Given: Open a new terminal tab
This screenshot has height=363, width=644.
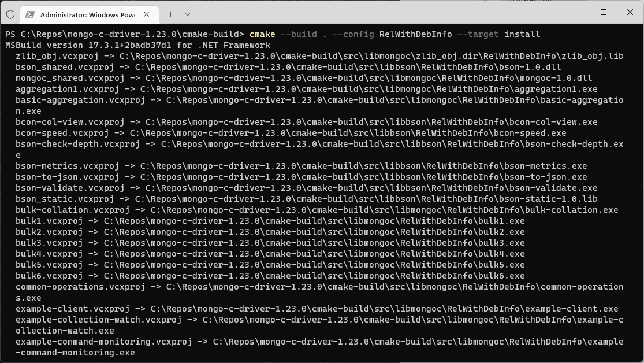Looking at the screenshot, I should pos(170,14).
